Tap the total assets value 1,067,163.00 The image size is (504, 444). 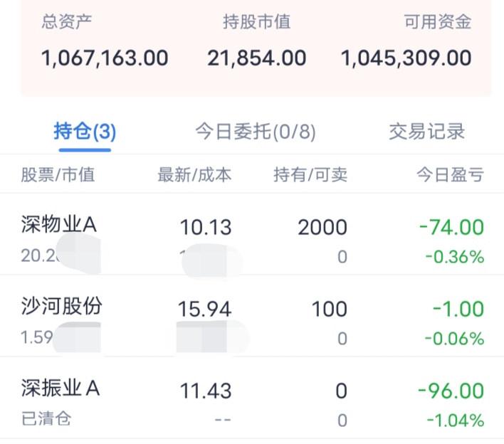[x=105, y=58]
